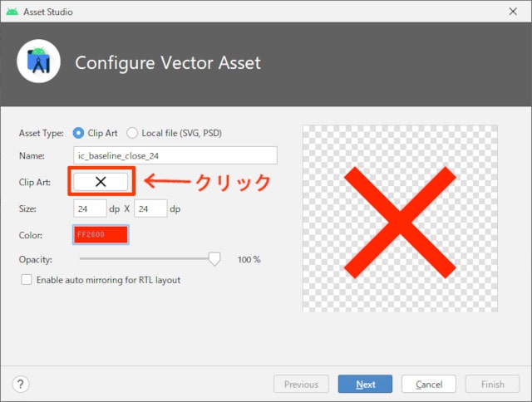Click the height size input field
532x402 pixels.
pyautogui.click(x=150, y=208)
